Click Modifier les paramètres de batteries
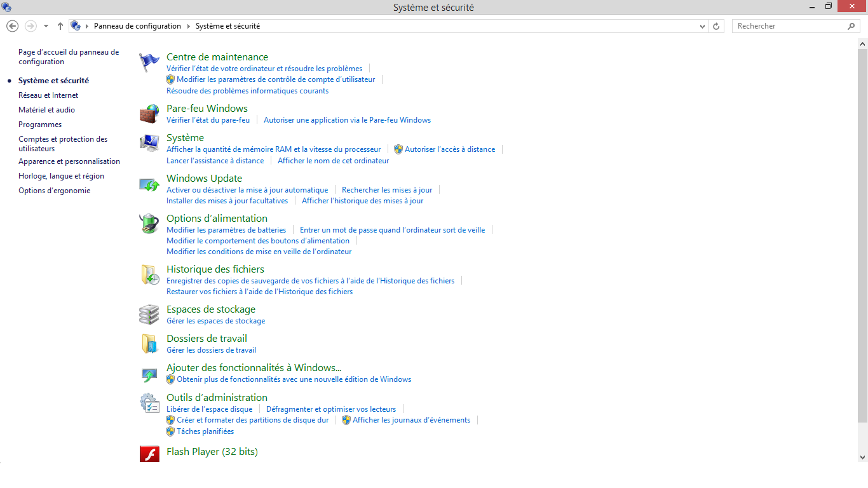 pyautogui.click(x=226, y=230)
